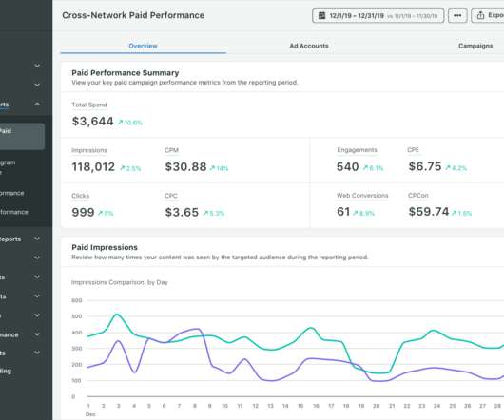Click the 118,012 impressions value
This screenshot has width=504, height=420.
coord(93,167)
